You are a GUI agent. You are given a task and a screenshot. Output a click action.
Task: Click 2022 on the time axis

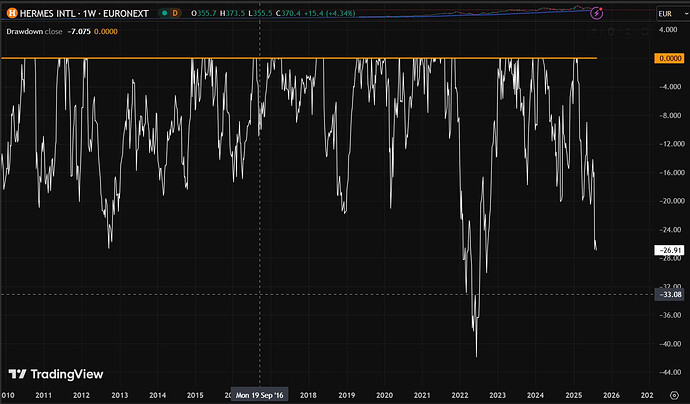(460, 395)
